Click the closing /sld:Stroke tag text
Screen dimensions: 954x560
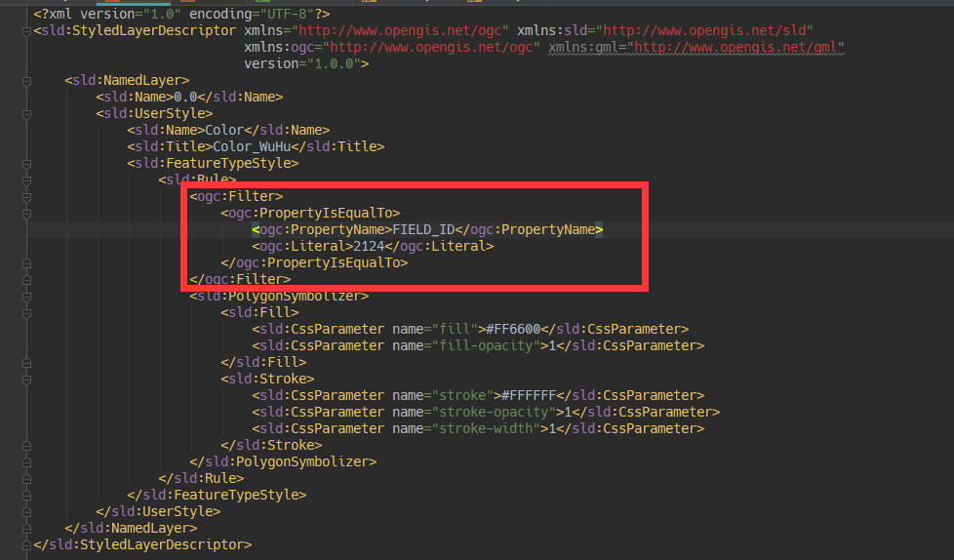point(271,445)
